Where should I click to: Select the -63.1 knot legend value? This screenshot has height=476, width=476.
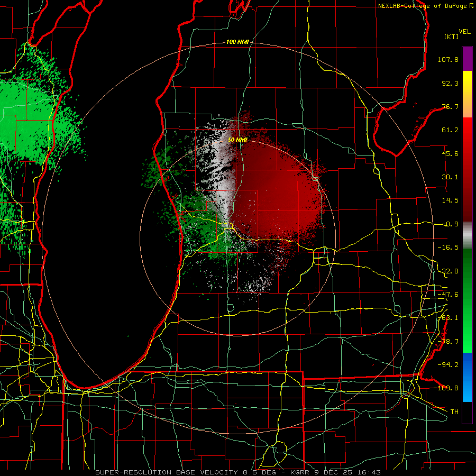click(x=448, y=318)
